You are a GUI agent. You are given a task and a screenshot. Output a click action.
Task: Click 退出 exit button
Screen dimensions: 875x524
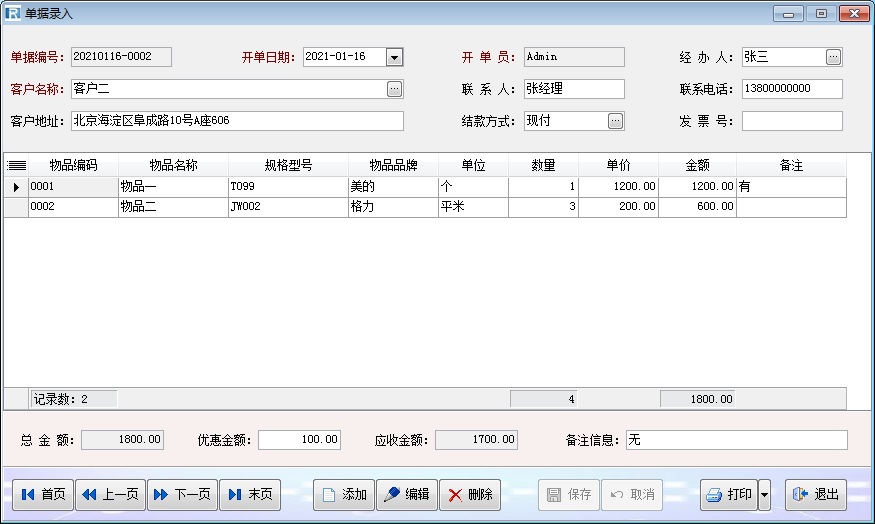pyautogui.click(x=815, y=495)
